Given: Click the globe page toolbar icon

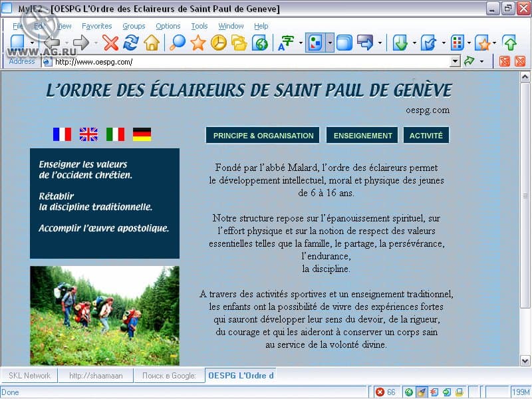Looking at the screenshot, I should tap(260, 43).
